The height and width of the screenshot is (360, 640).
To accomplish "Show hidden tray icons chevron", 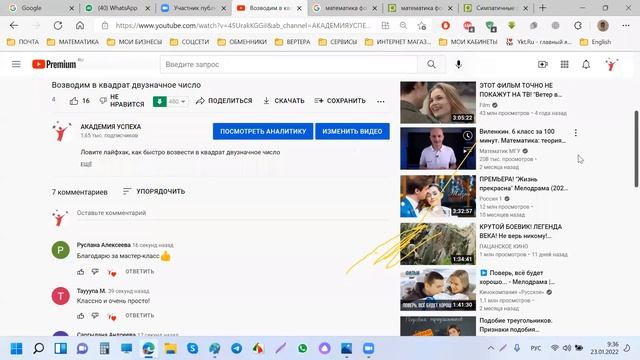I will coord(491,348).
